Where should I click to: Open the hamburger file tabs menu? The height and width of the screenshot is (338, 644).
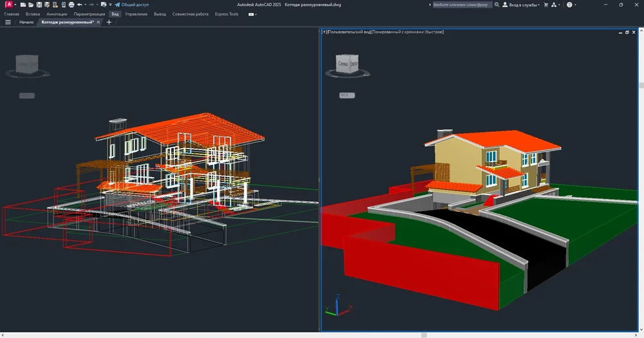8,22
